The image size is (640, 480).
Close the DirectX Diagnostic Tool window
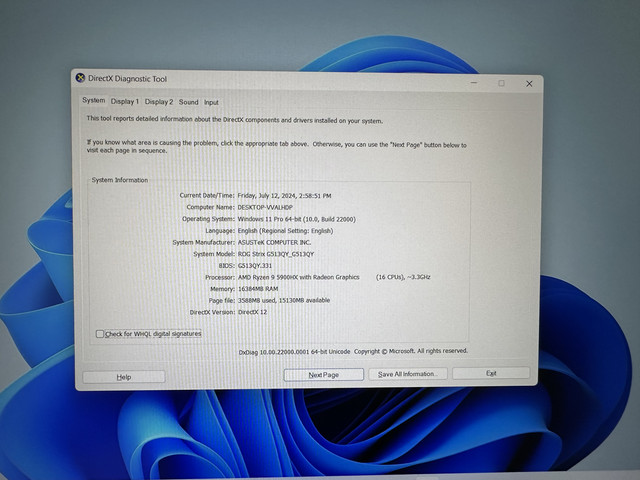tap(529, 84)
